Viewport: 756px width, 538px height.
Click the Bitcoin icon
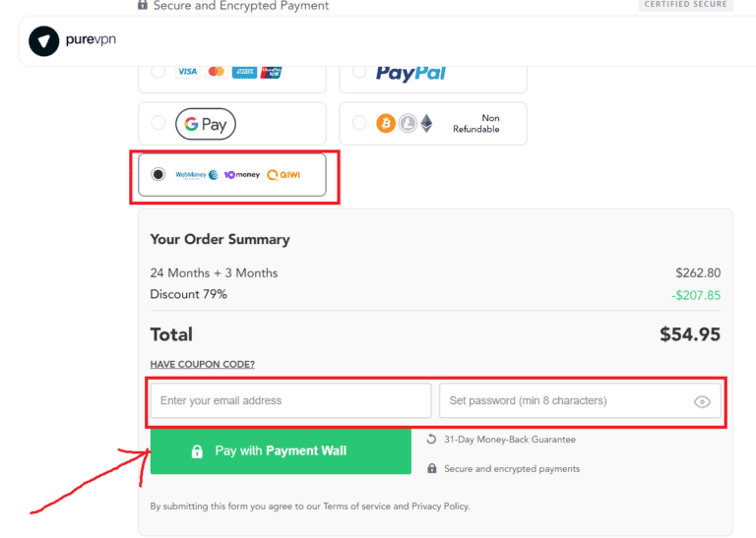[385, 124]
